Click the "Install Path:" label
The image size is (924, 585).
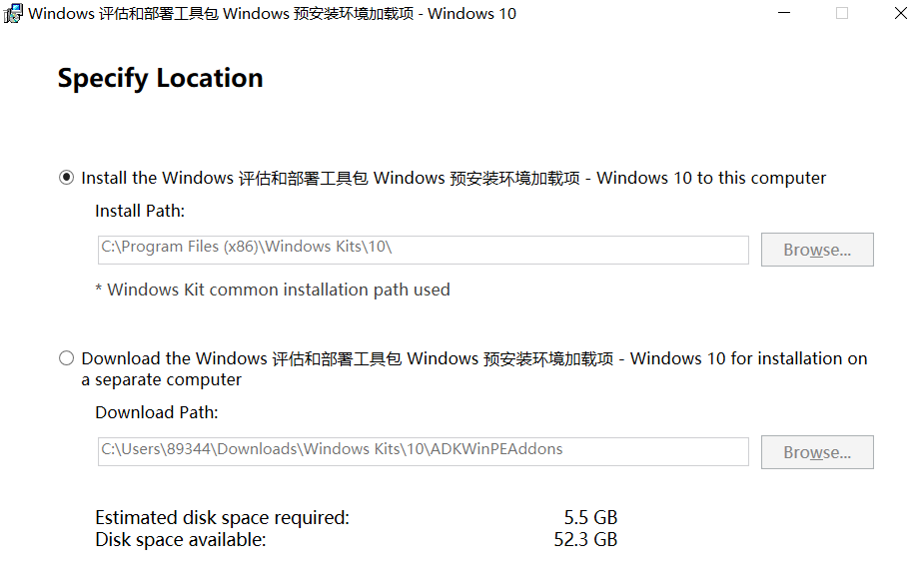coord(140,211)
